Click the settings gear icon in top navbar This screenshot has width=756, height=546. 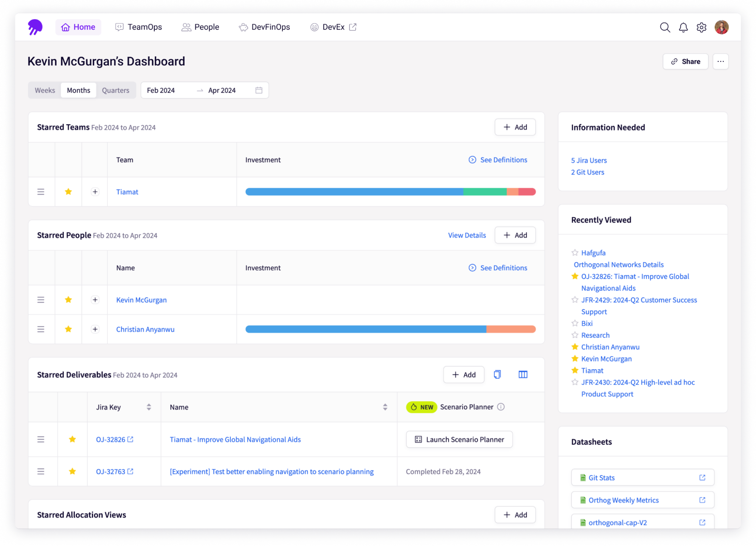click(x=702, y=27)
